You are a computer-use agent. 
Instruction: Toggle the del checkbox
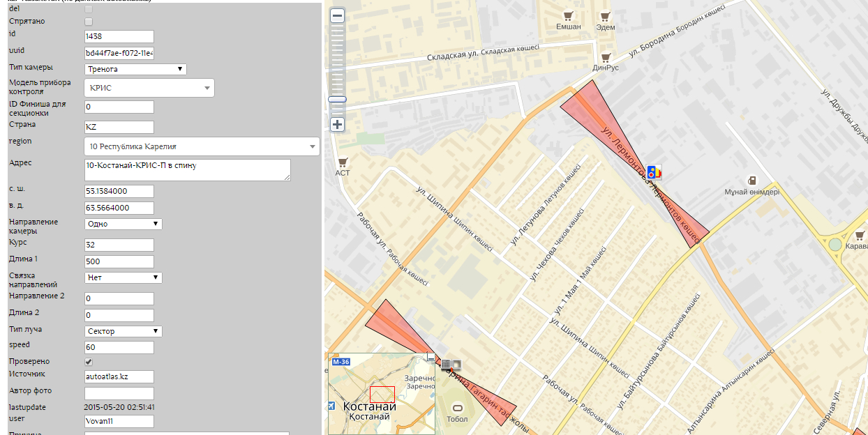pos(89,9)
